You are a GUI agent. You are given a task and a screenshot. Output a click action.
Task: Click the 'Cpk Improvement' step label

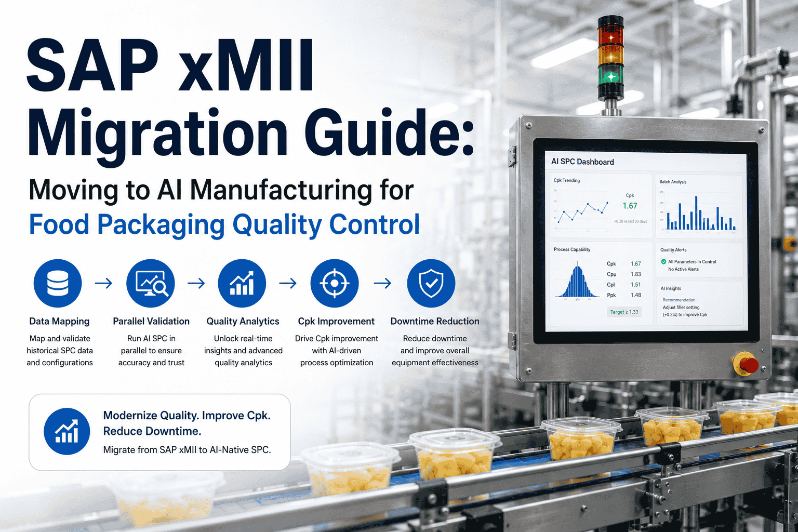pyautogui.click(x=336, y=322)
